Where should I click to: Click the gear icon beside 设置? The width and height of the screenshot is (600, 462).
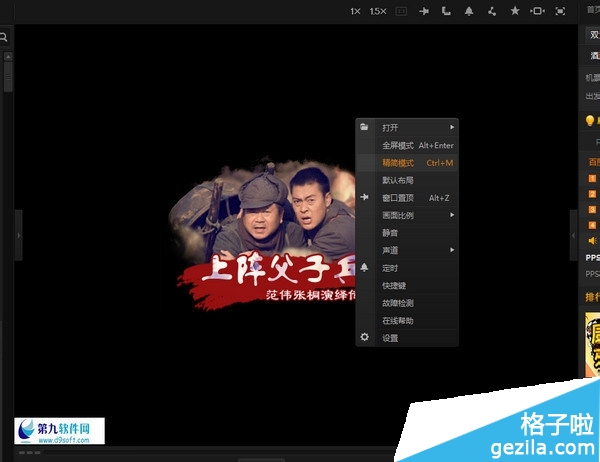364,337
